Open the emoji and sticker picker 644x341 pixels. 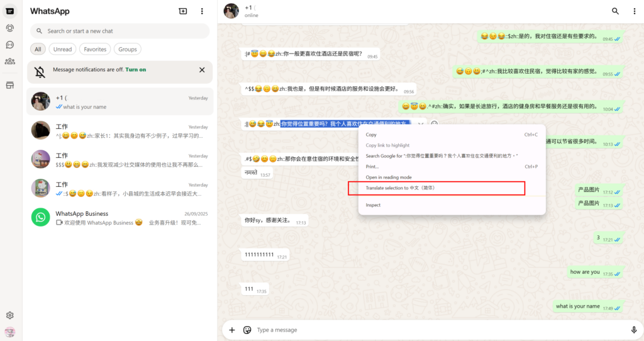click(x=247, y=330)
